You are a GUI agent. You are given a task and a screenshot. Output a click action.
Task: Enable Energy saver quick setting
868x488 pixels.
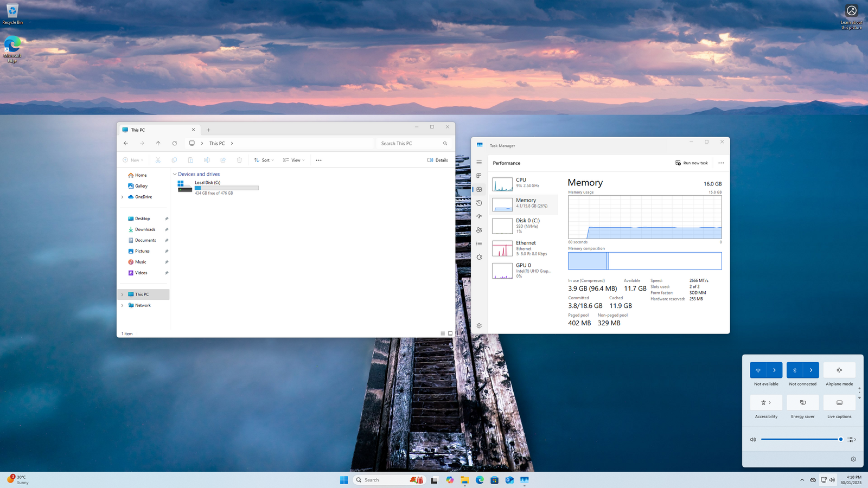point(802,403)
